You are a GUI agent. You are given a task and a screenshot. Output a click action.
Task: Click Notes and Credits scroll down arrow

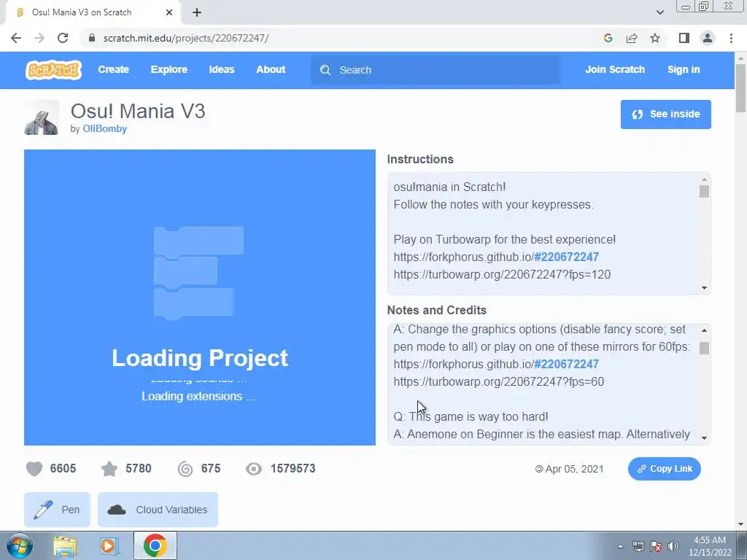[x=704, y=438]
